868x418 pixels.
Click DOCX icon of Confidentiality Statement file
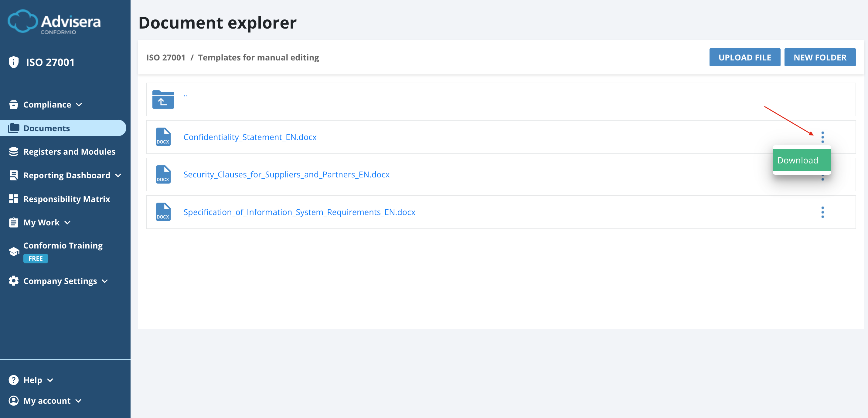pos(163,137)
